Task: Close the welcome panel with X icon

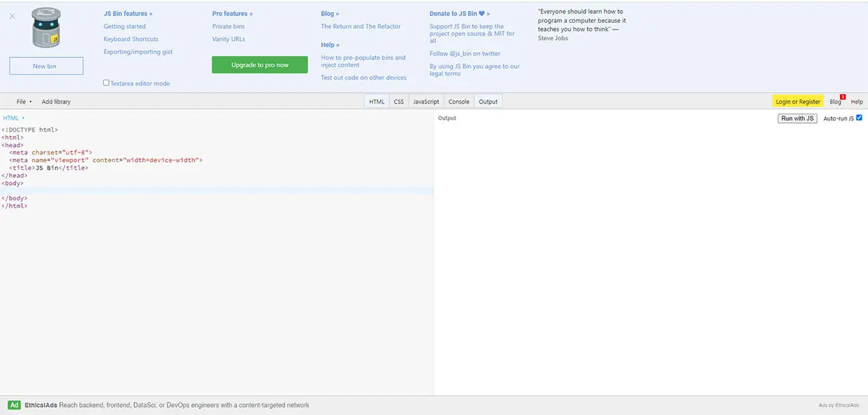Action: tap(12, 16)
